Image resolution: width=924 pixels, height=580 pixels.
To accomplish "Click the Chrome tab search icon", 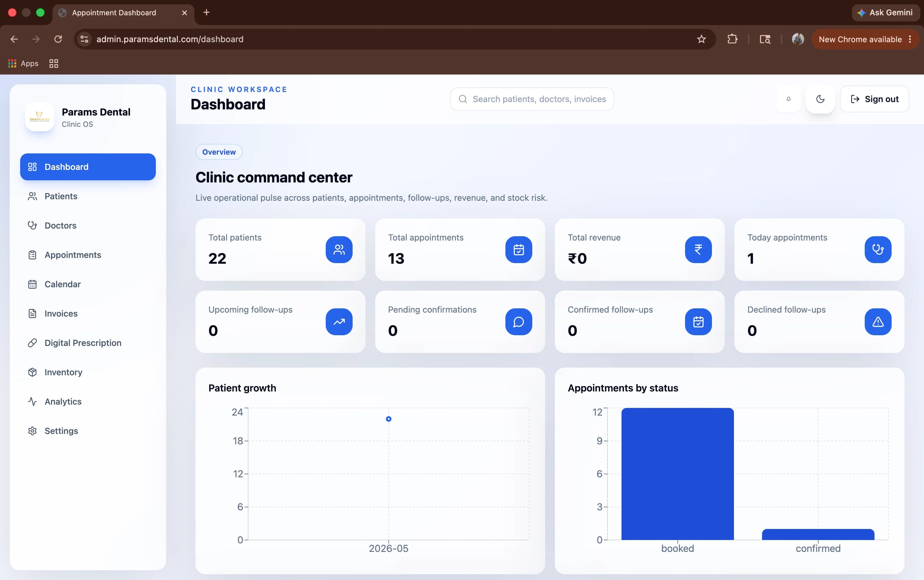I will coord(765,39).
